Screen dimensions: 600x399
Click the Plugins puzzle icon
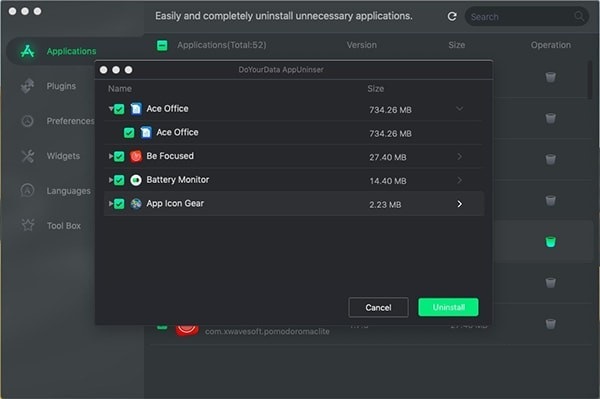[28, 86]
